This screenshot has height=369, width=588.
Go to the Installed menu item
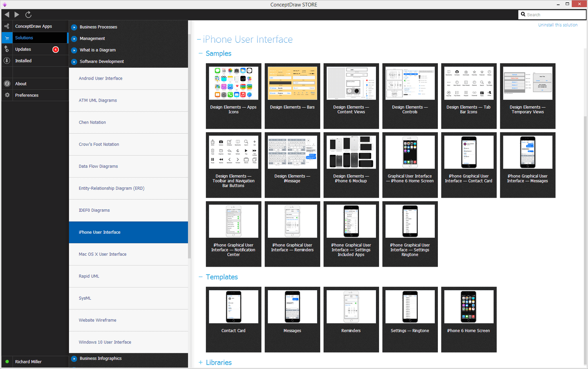tap(35, 61)
